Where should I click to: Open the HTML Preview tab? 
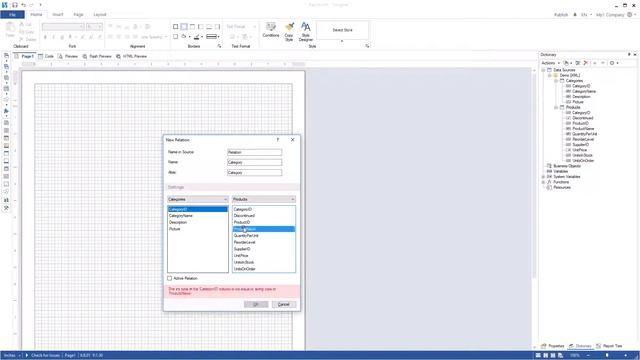pos(131,56)
